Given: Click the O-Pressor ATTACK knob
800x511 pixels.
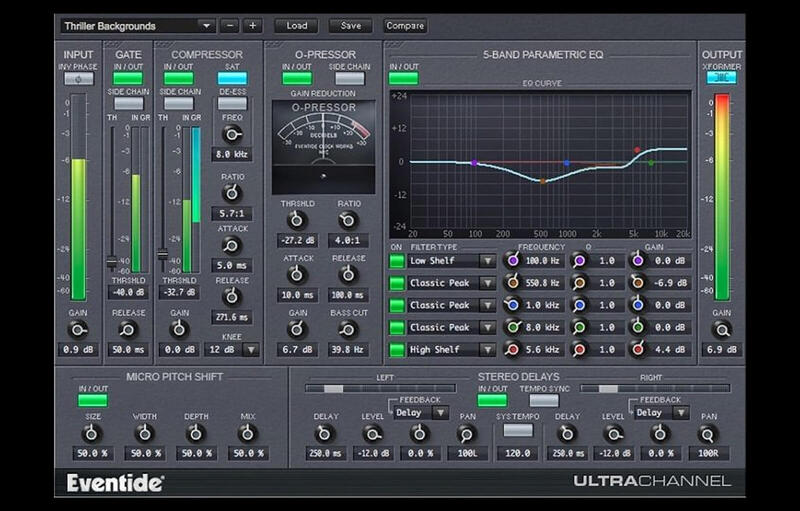Looking at the screenshot, I should pos(297,275).
